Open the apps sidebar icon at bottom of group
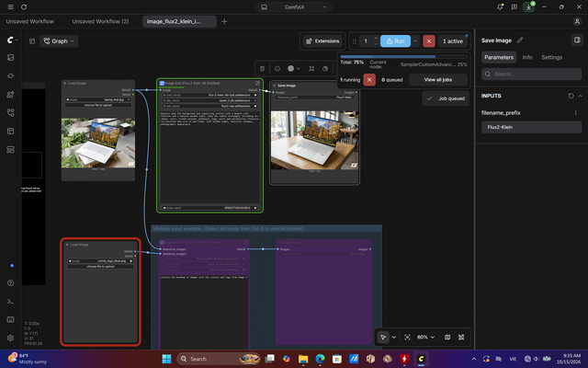 (10, 149)
